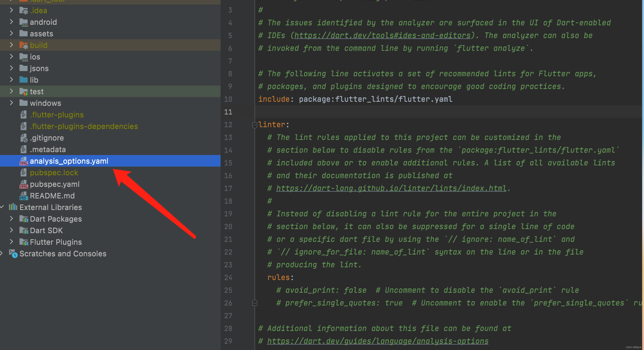Click the fold end marker at line 26
Image resolution: width=644 pixels, height=350 pixels.
[x=255, y=303]
